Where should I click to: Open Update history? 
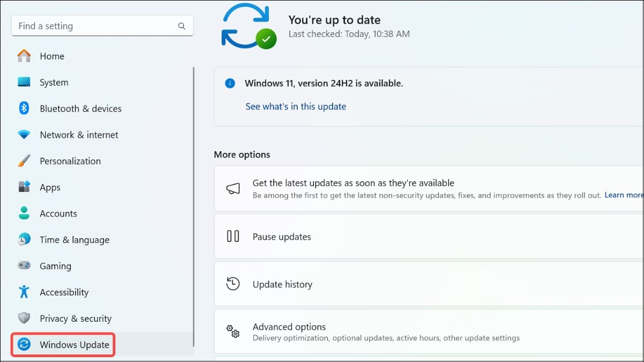[x=429, y=284]
